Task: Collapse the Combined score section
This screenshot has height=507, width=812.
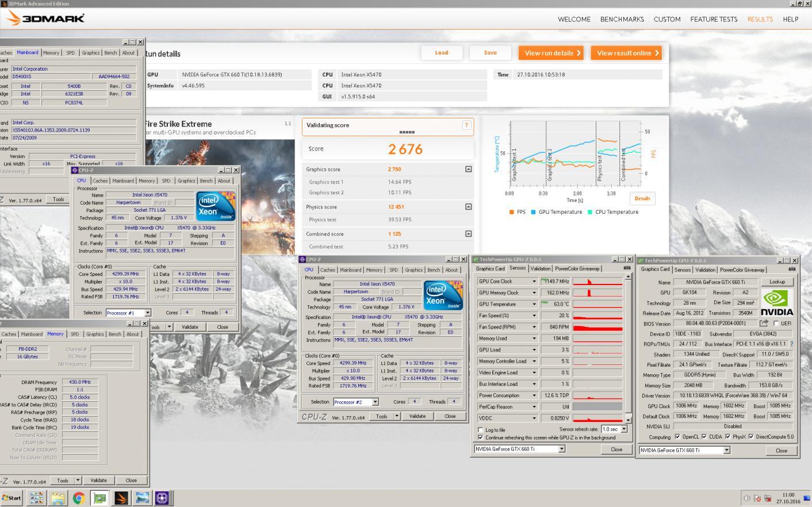Action: (x=468, y=233)
